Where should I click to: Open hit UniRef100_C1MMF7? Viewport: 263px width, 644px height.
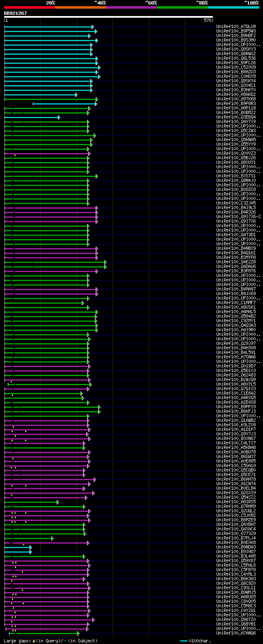(x=236, y=302)
